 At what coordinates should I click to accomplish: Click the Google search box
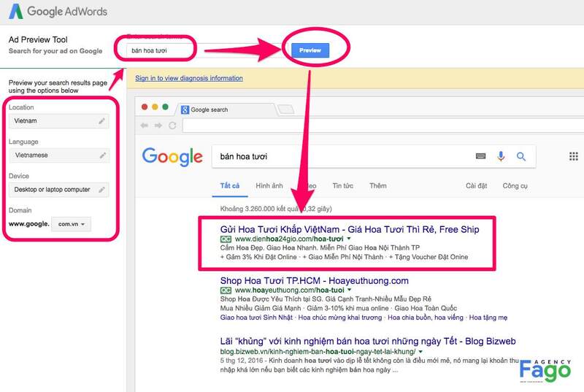(374, 156)
